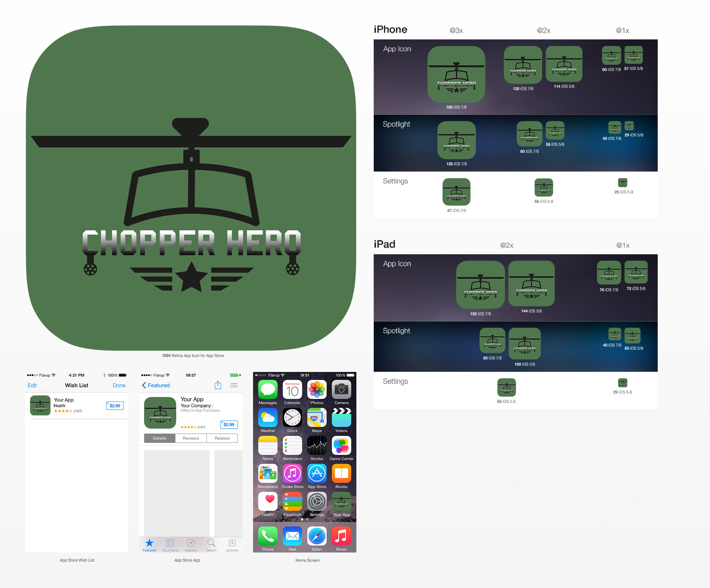Viewport: 710px width, 588px height.
Task: Tap the list view icon near the share button
Action: tap(234, 385)
